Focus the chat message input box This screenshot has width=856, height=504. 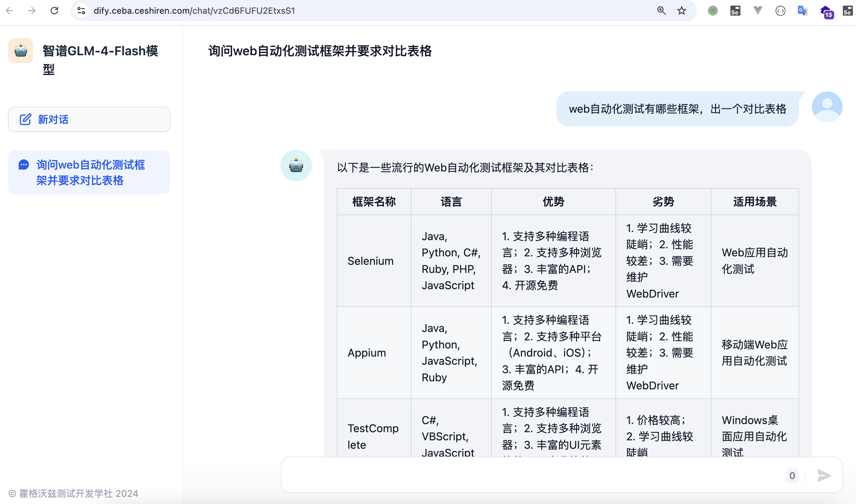pos(533,476)
